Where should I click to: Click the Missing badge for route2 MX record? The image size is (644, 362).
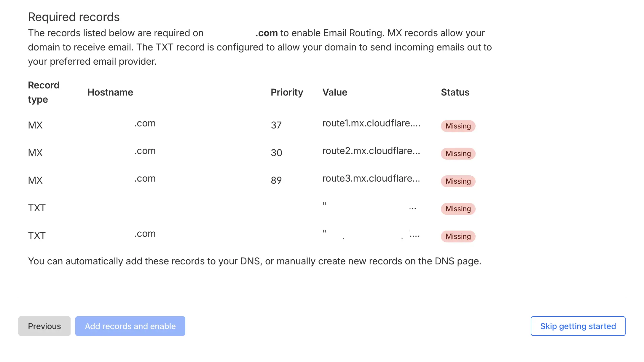458,154
